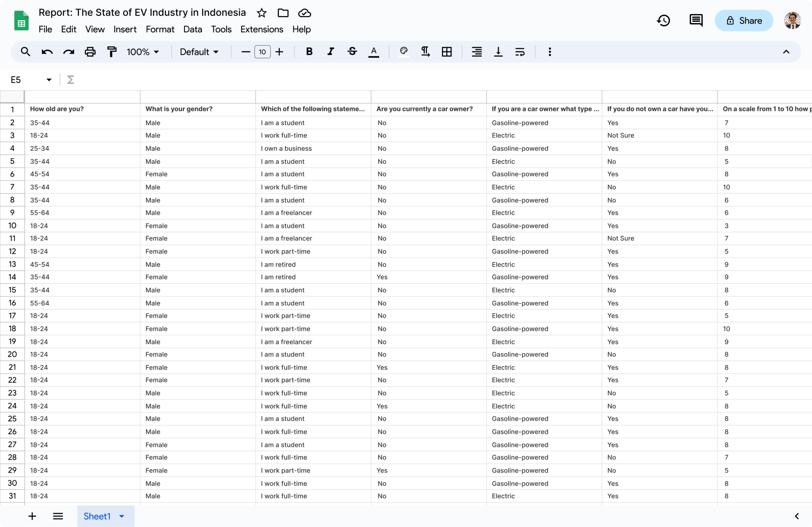This screenshot has width=812, height=527.
Task: Move document using the folder icon
Action: (283, 13)
